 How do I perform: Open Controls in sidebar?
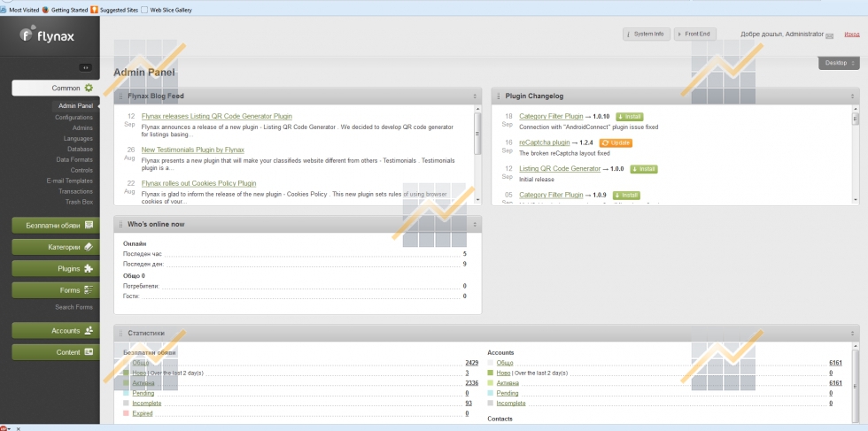click(x=81, y=170)
